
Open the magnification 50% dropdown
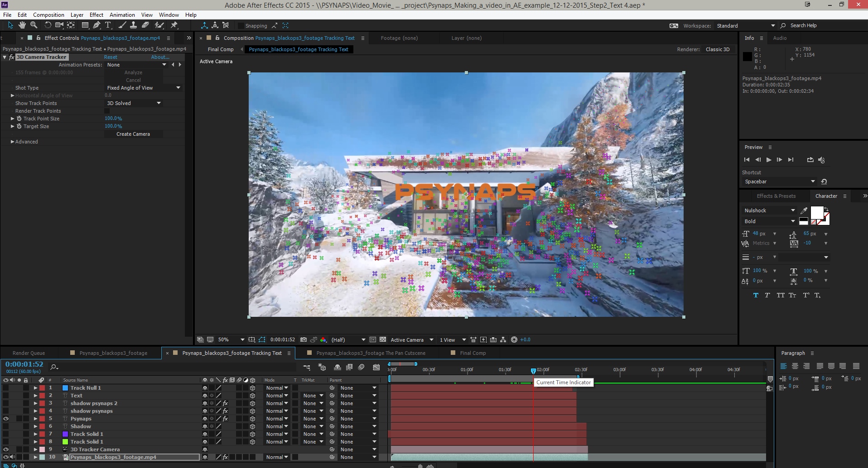231,339
